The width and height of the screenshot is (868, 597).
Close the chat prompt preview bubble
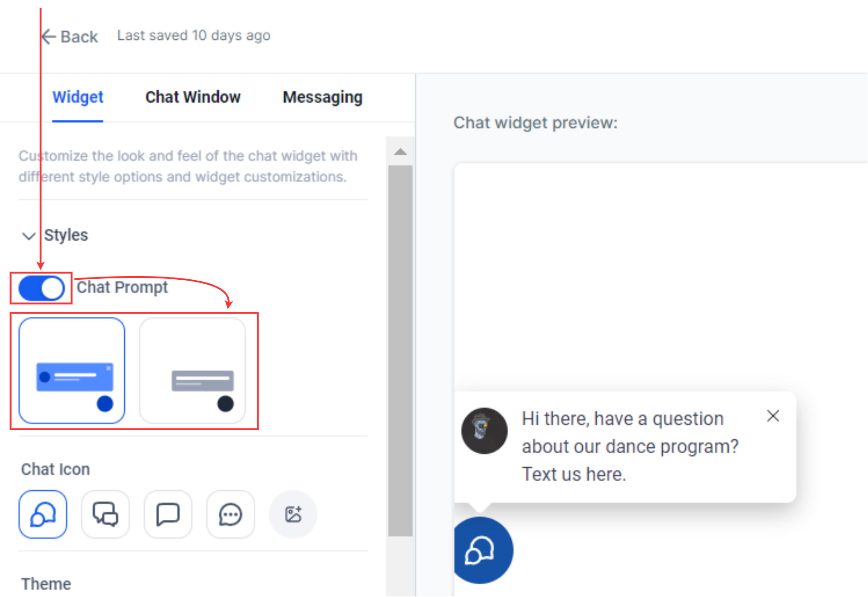tap(773, 416)
